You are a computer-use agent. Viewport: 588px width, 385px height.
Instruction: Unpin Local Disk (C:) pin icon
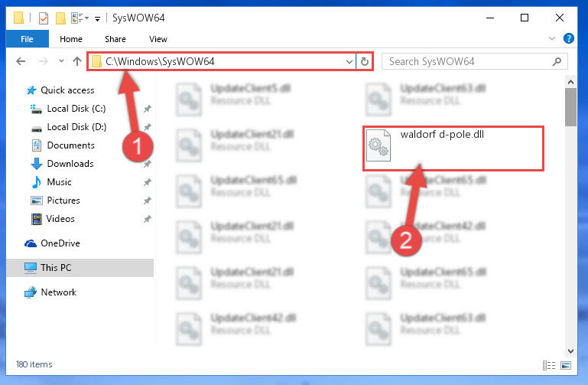[148, 109]
